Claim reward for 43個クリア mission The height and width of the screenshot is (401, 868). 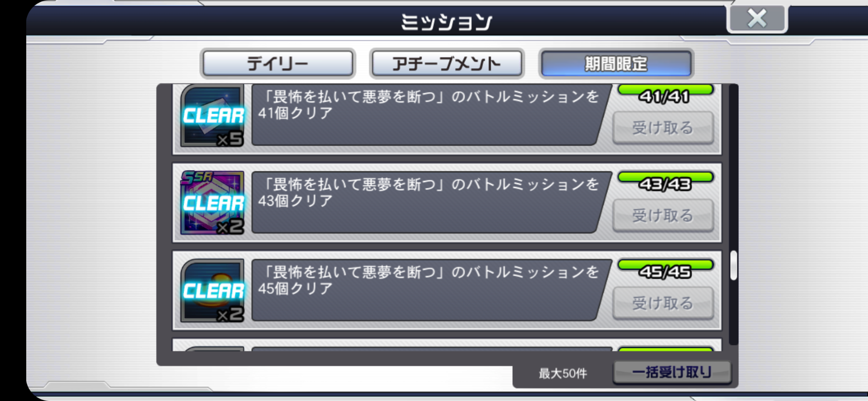click(663, 216)
